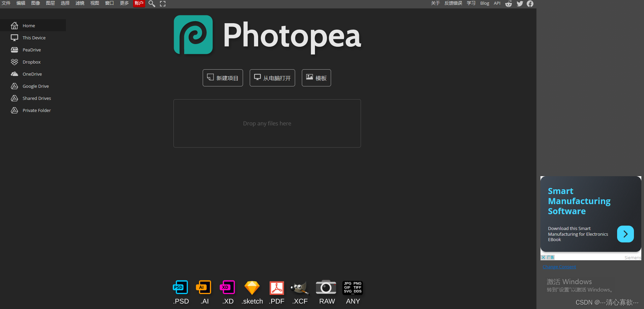
Task: Click the Drop any files here area
Action: click(267, 123)
